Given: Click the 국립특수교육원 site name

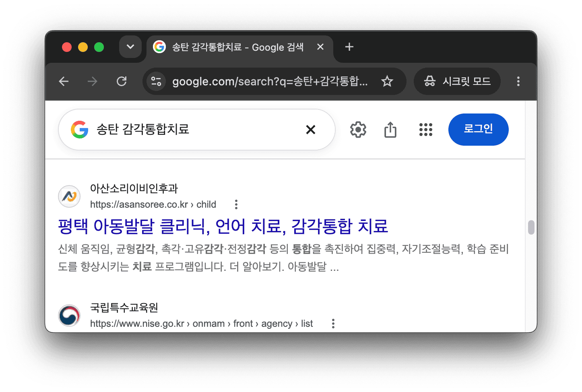Looking at the screenshot, I should (124, 307).
